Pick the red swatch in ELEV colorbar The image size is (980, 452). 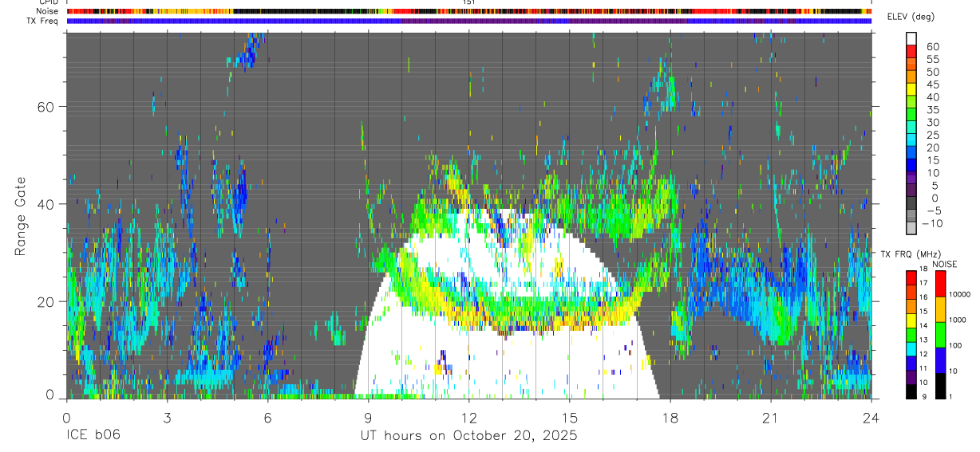[911, 51]
